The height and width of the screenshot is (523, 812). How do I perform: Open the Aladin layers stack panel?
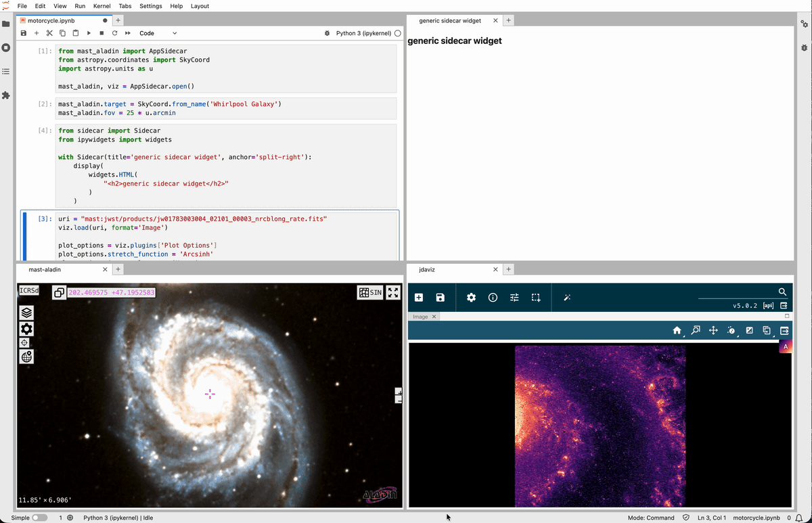tap(26, 313)
